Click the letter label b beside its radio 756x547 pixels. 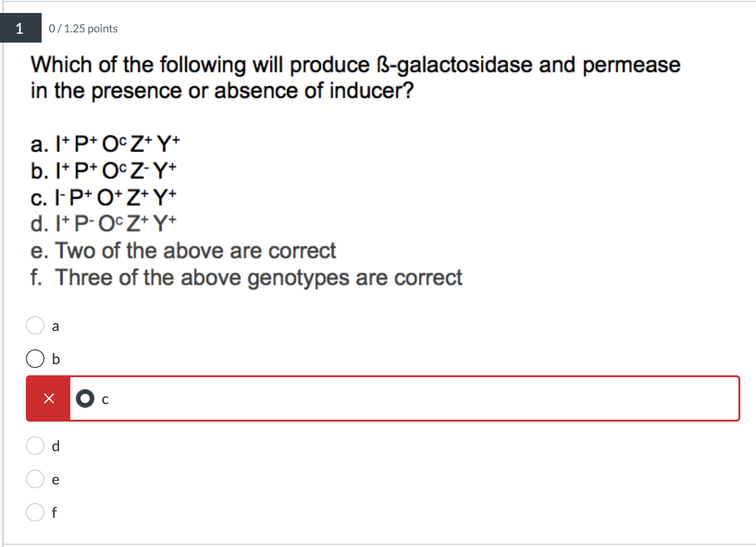coord(56,359)
